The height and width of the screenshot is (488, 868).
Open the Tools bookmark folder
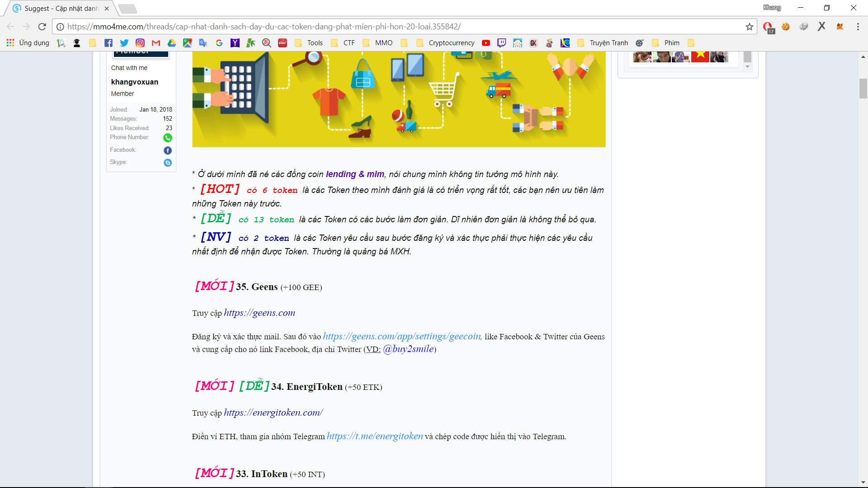pyautogui.click(x=309, y=43)
